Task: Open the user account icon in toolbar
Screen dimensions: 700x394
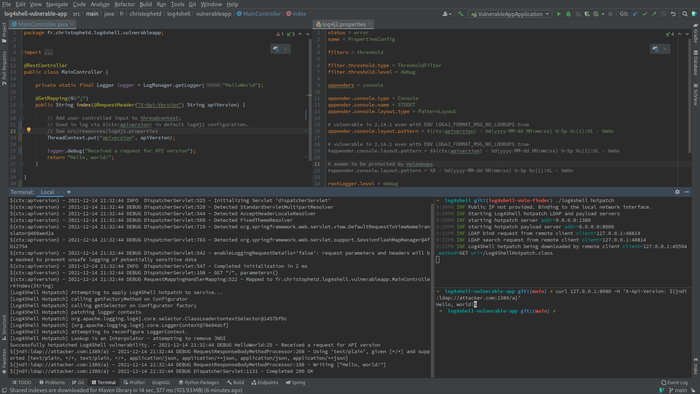Action: coord(446,14)
